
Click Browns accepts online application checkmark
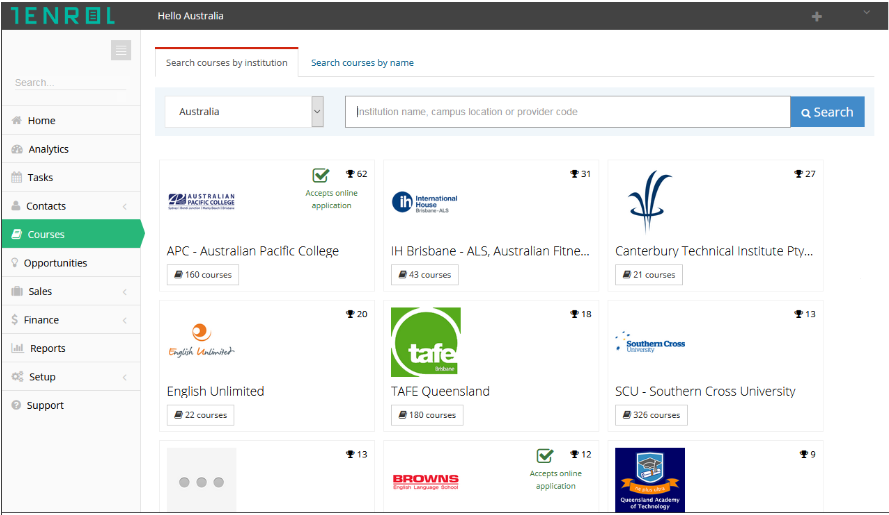tap(545, 455)
